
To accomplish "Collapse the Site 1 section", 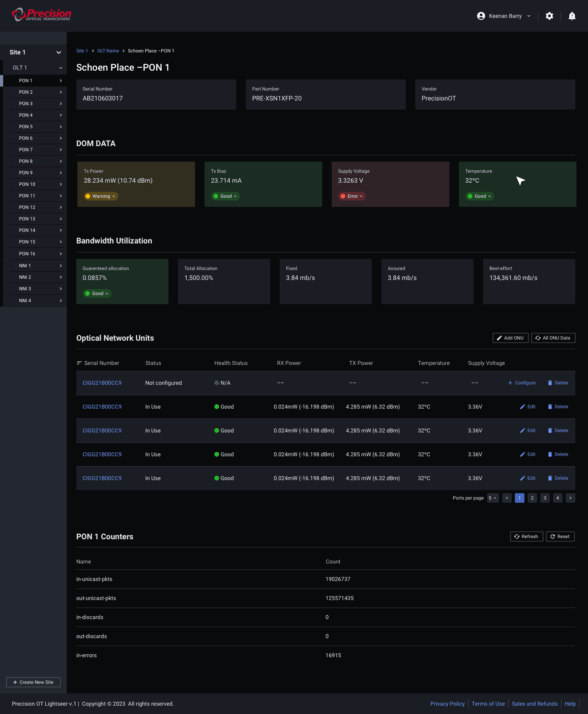I will [59, 52].
